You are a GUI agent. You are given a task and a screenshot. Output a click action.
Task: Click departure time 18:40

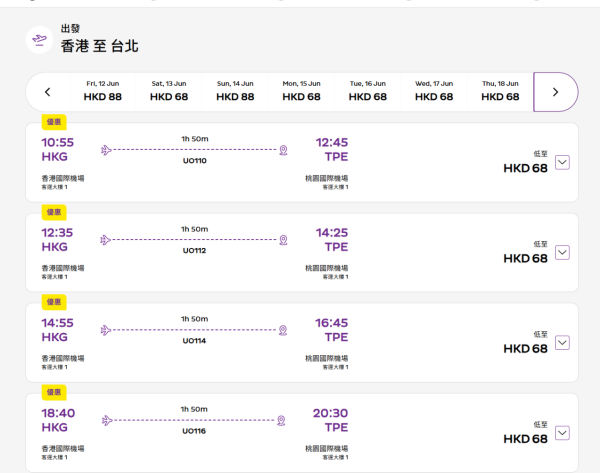coord(58,413)
